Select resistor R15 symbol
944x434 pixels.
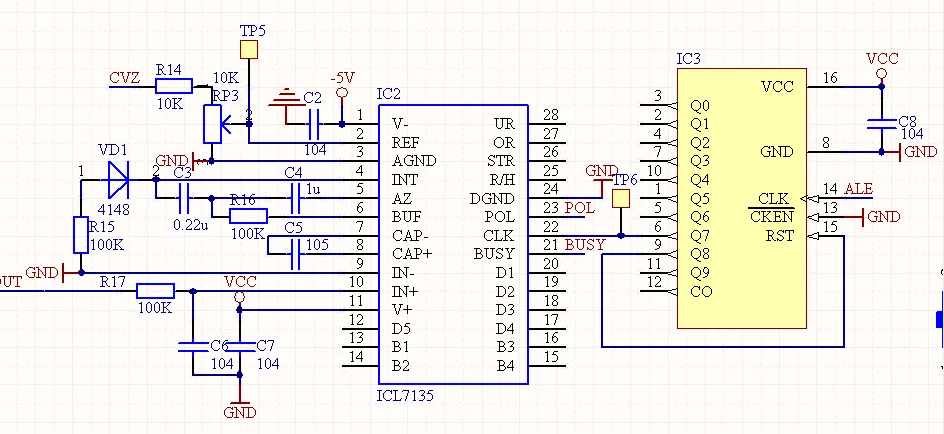pyautogui.click(x=81, y=235)
